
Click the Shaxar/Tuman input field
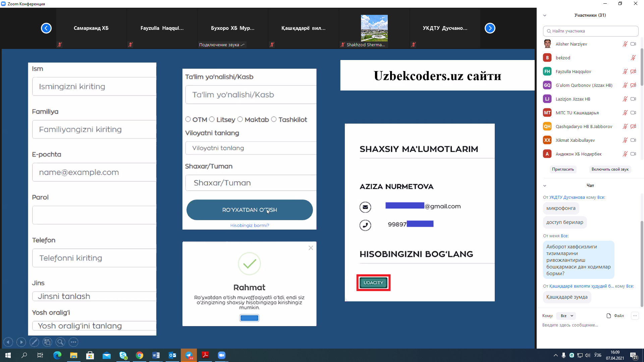tap(251, 183)
